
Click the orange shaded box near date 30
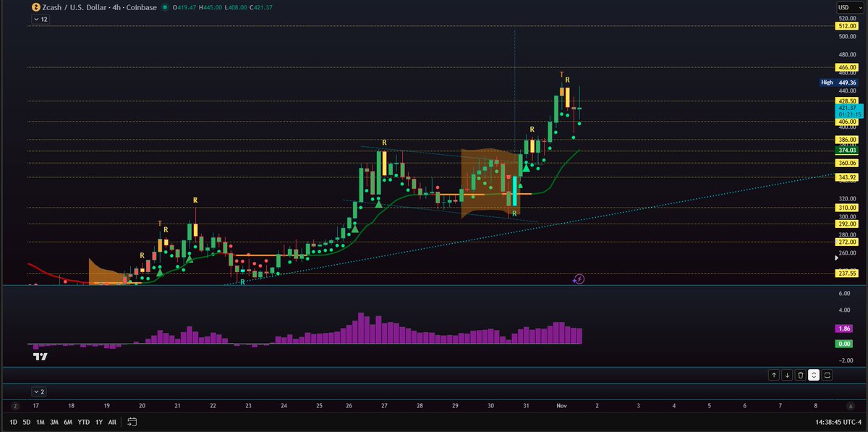[x=491, y=182]
